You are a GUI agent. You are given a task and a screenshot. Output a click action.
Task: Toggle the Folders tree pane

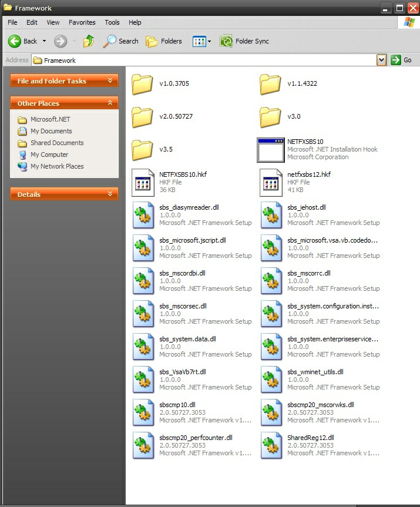click(164, 41)
